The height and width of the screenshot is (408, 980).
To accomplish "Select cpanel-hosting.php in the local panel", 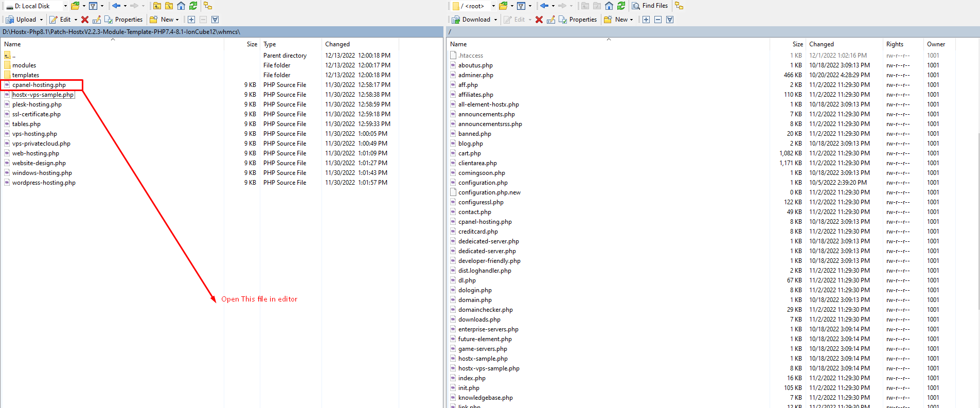I will pos(39,85).
